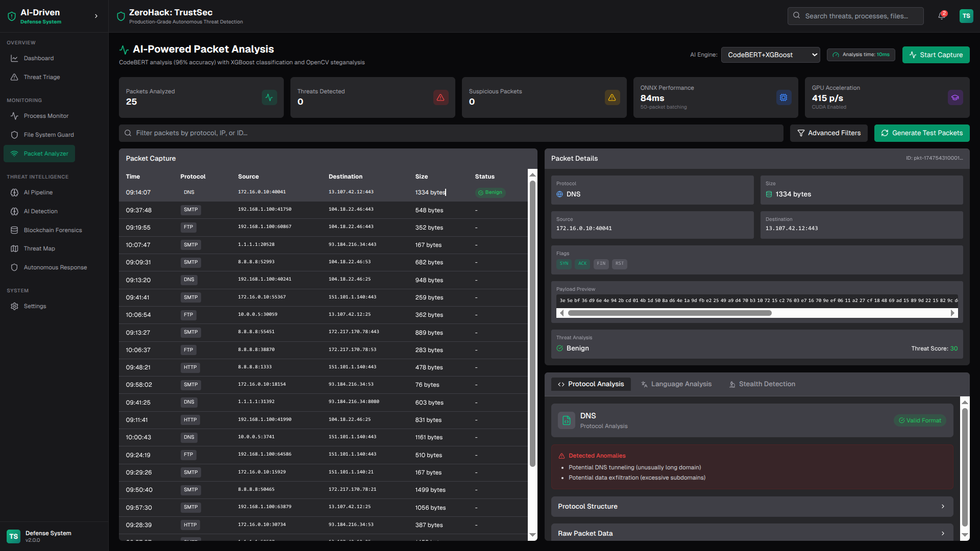Open the Threat Map sidebar item
Screen dimensions: 980x551
click(x=39, y=248)
